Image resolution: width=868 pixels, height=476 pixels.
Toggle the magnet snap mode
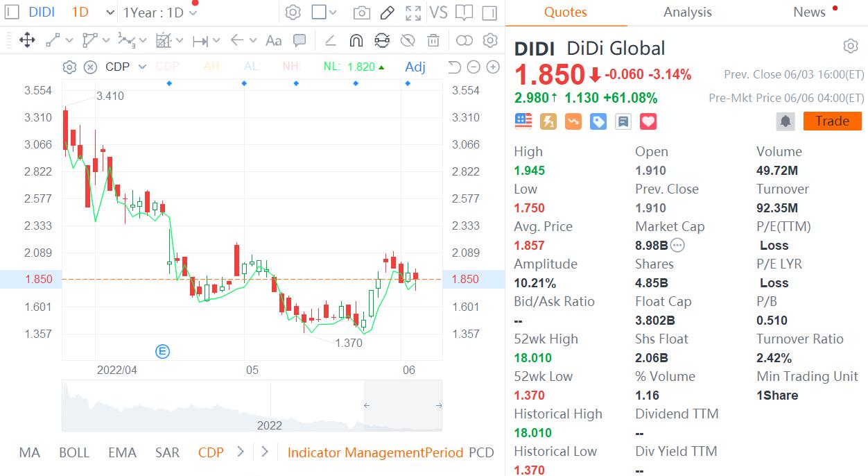tap(356, 40)
